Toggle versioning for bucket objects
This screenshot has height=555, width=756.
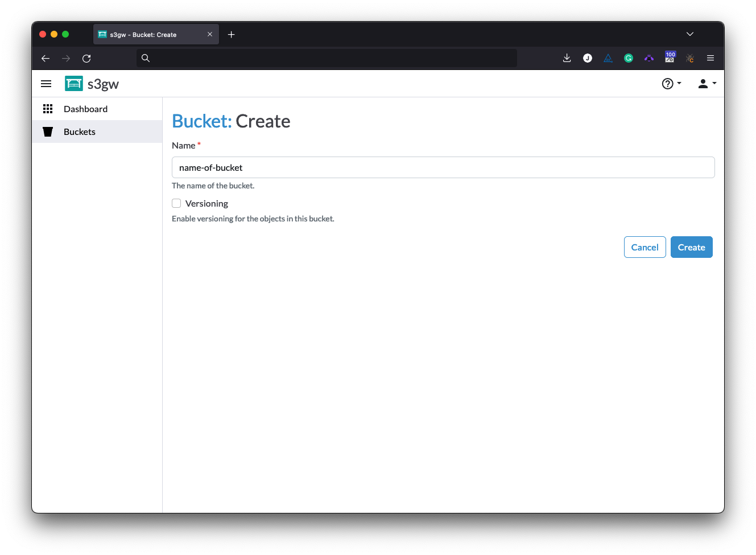point(176,203)
